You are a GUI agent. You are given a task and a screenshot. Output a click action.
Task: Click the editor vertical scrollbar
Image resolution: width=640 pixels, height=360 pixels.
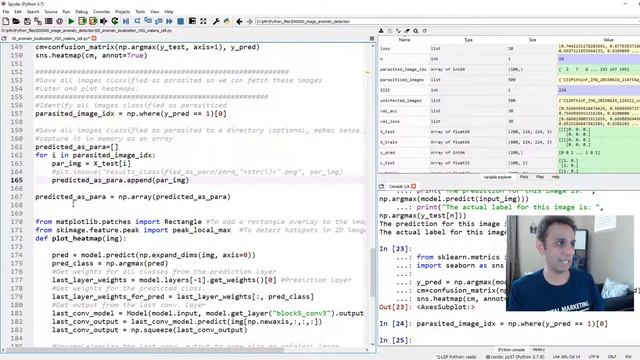[x=373, y=273]
